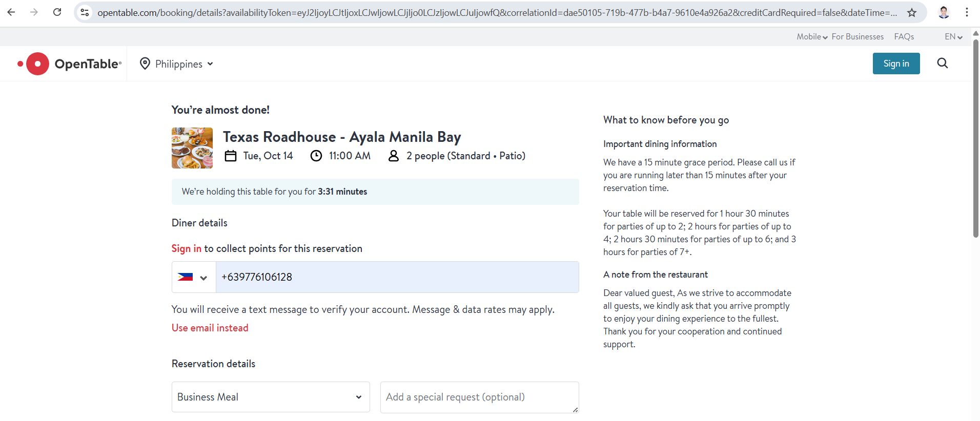The height and width of the screenshot is (421, 980).
Task: Go back using the browser back arrow
Action: point(11,12)
